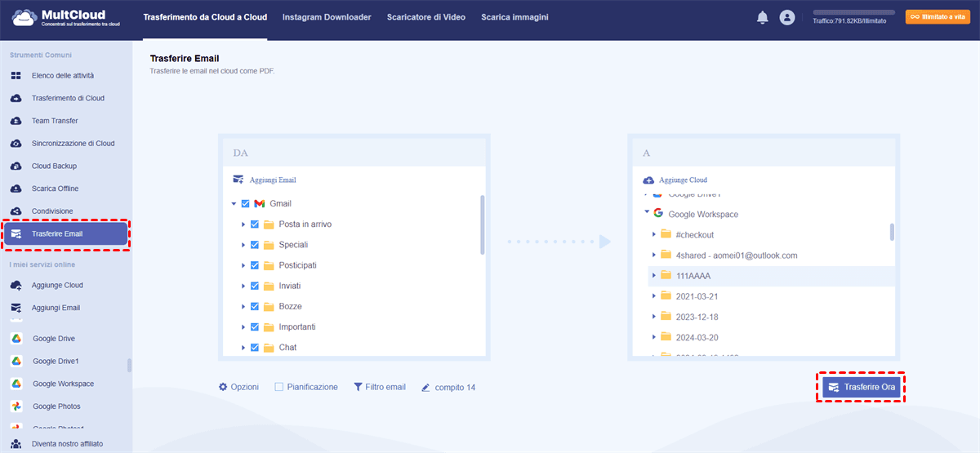The height and width of the screenshot is (453, 980).
Task: Uncheck Inviati folder checkbox
Action: pos(255,286)
